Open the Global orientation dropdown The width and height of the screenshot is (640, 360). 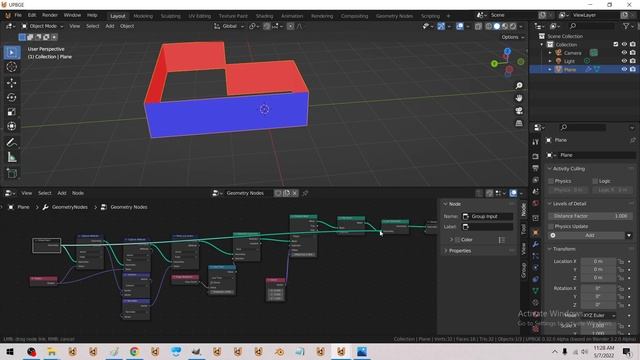(x=229, y=26)
